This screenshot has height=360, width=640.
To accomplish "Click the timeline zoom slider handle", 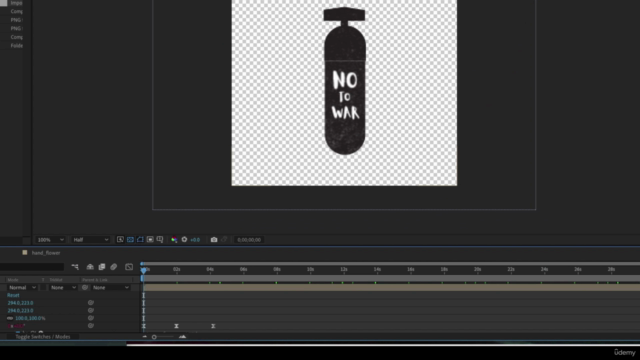I will pyautogui.click(x=154, y=337).
